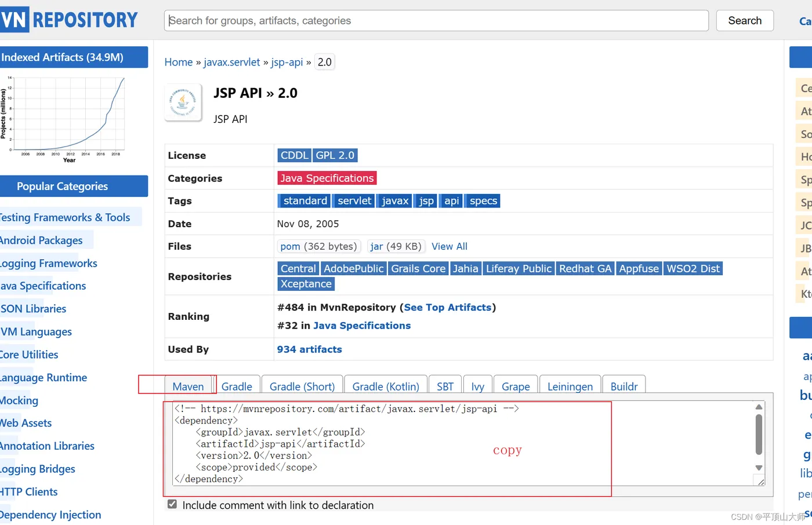This screenshot has height=525, width=812.
Task: Click the Search button
Action: coord(745,21)
